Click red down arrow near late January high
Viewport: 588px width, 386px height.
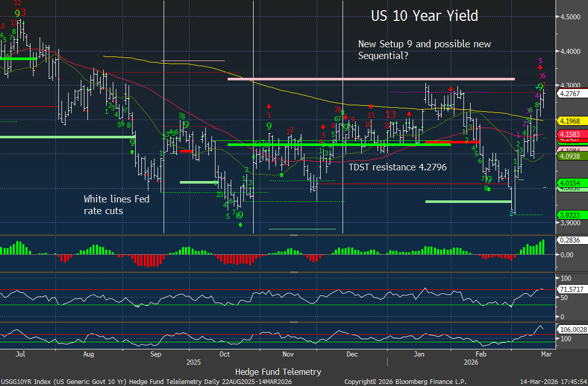tap(451, 90)
